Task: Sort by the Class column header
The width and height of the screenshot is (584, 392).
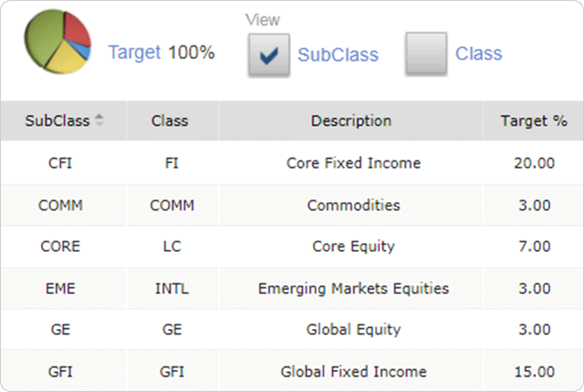Action: (170, 120)
